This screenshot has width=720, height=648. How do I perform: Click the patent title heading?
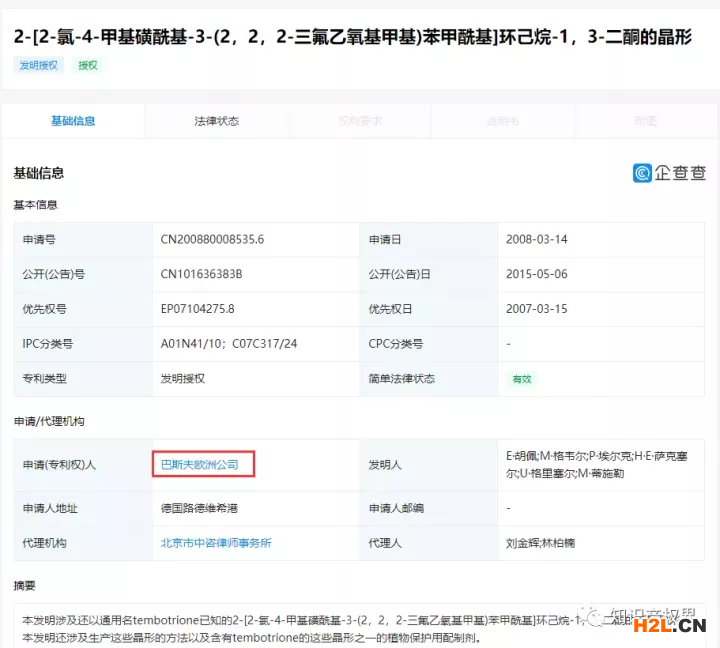(x=359, y=37)
